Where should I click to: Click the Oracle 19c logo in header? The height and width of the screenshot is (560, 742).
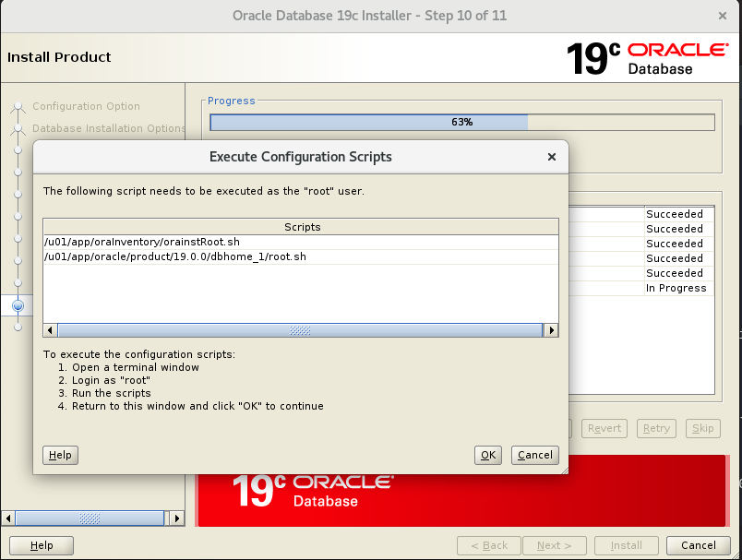[x=647, y=59]
